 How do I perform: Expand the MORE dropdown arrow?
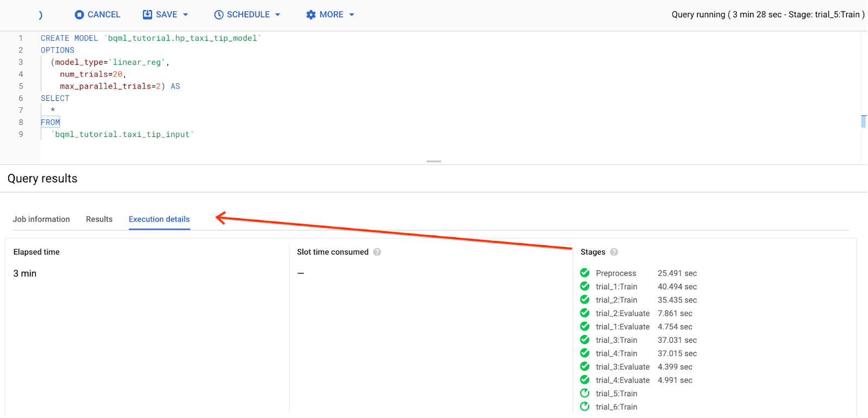pos(352,15)
